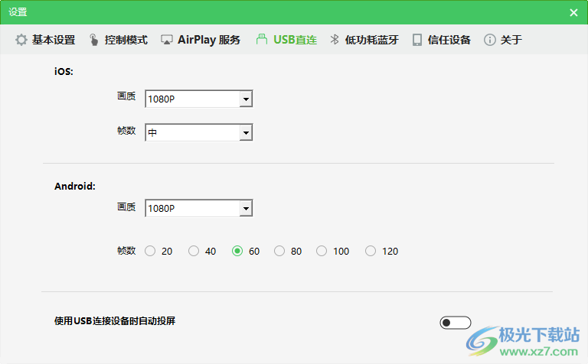The width and height of the screenshot is (588, 364).
Task: Click the iOS 帧数 label
Action: (x=126, y=130)
